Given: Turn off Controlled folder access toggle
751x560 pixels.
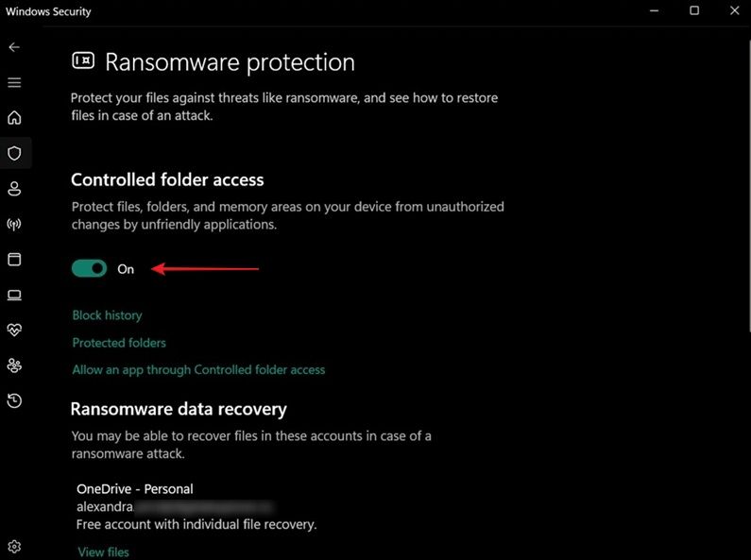Looking at the screenshot, I should pos(89,268).
